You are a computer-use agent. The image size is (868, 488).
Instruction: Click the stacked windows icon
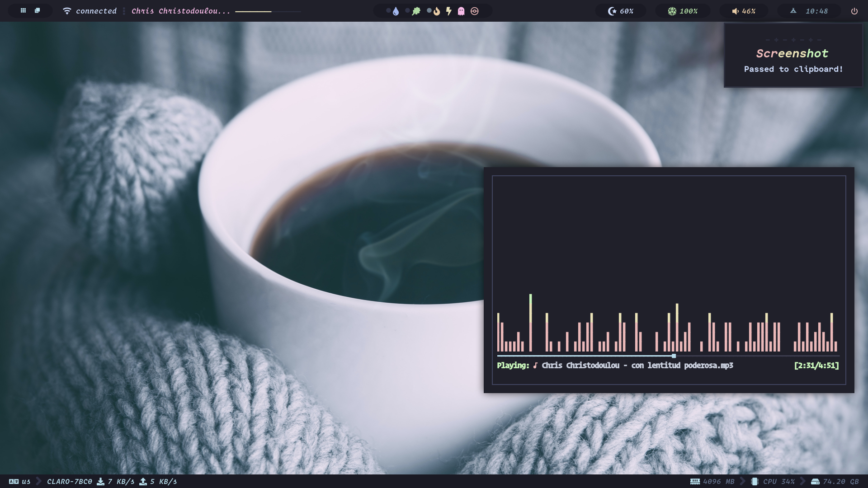click(x=38, y=10)
